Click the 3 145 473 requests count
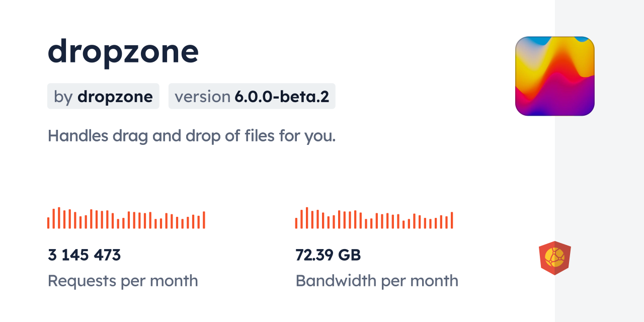 85,255
